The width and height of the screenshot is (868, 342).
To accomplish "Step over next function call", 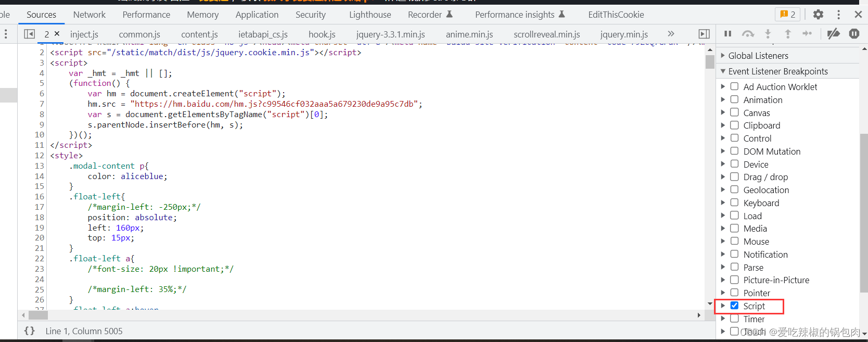I will click(748, 34).
